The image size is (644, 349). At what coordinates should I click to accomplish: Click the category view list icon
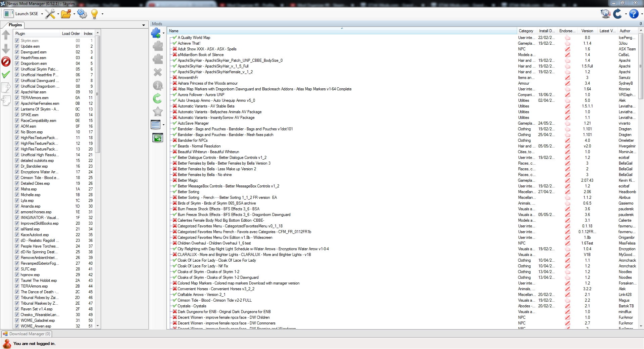(156, 125)
